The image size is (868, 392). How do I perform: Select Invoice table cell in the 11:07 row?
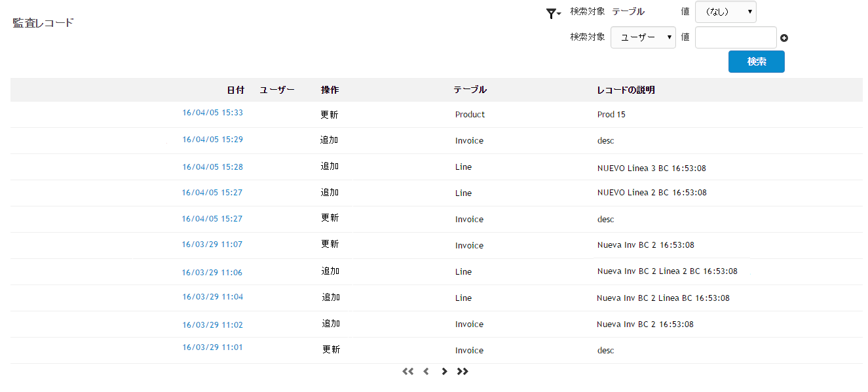(469, 246)
